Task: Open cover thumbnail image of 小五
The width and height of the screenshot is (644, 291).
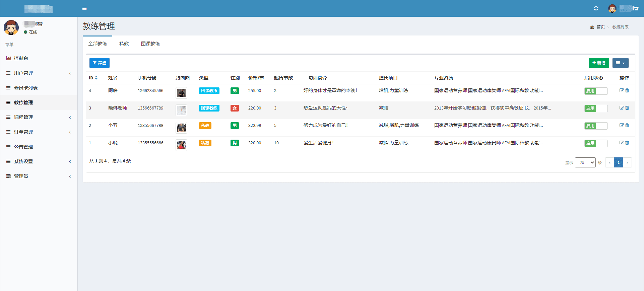Action: tap(181, 128)
